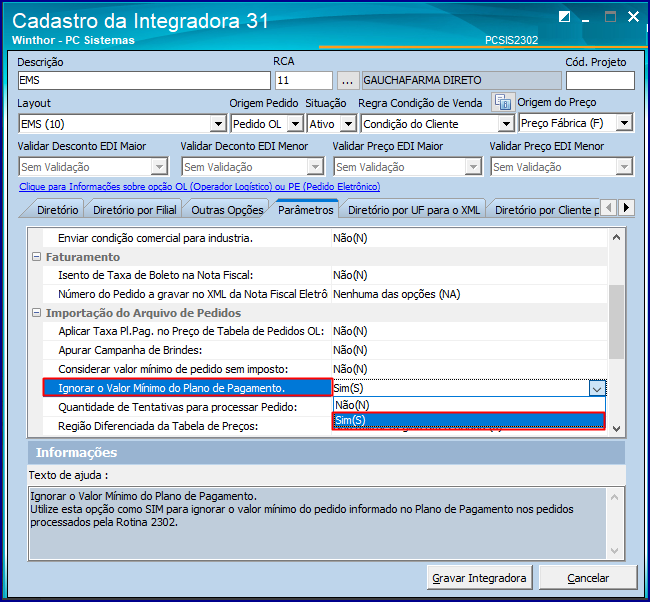Open the Condição do Cliente dropdown
The width and height of the screenshot is (650, 602).
506,124
